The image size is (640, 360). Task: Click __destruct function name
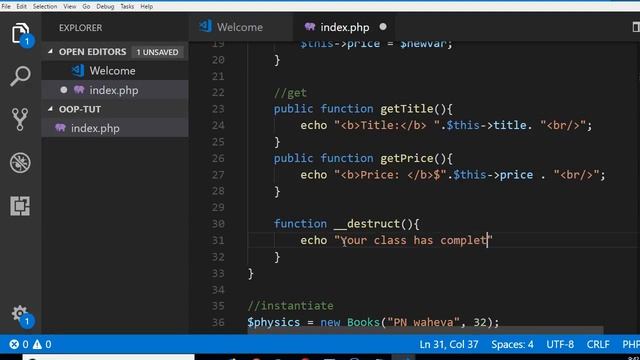367,224
